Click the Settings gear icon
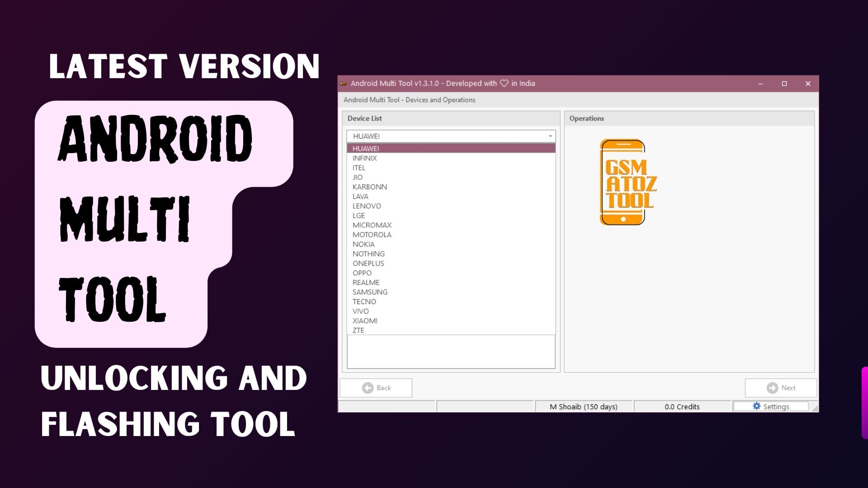Screen dimensions: 868x488 (x=756, y=406)
